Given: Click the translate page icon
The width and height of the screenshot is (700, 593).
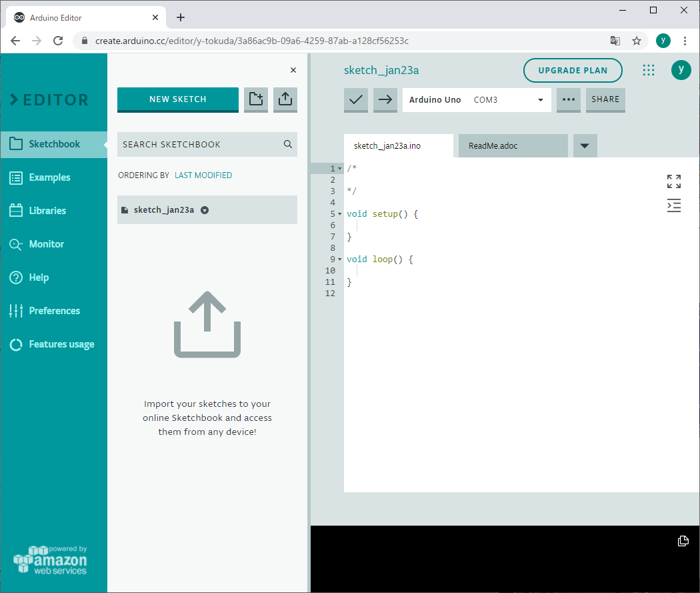Looking at the screenshot, I should [x=615, y=41].
